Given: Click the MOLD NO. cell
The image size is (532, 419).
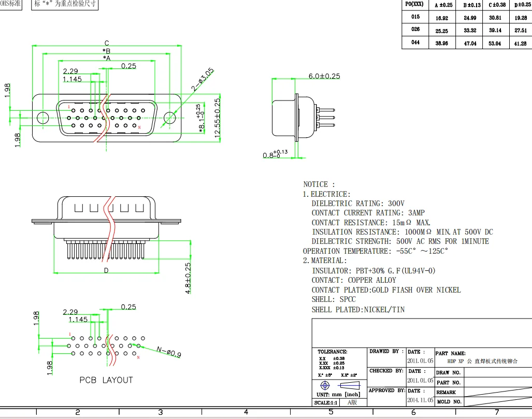Looking at the screenshot, I should [449, 401].
